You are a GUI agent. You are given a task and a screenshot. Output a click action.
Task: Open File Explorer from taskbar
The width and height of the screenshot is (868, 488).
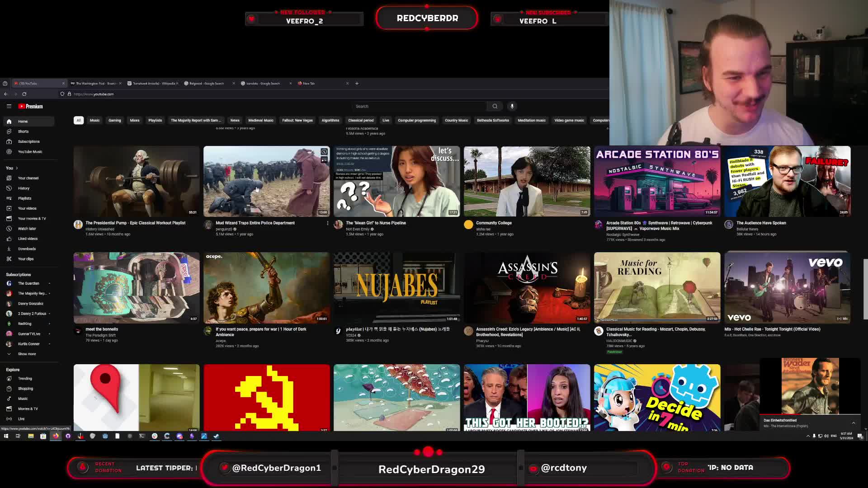point(31,436)
